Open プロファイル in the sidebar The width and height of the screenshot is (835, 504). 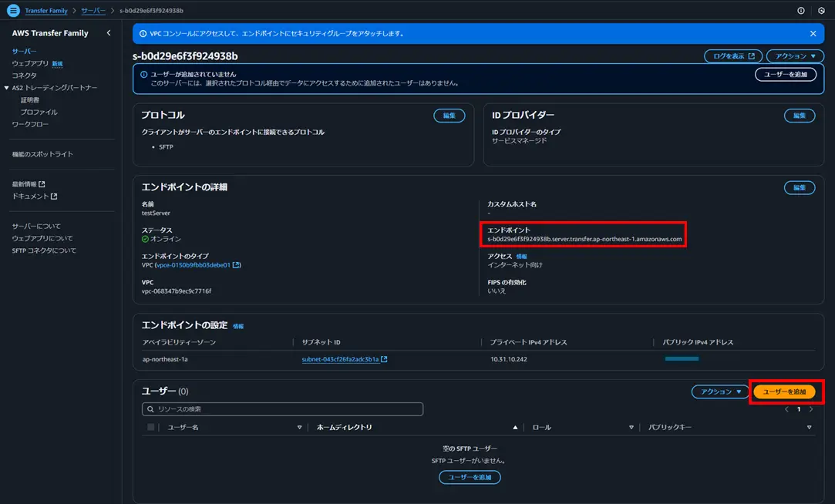tap(39, 113)
